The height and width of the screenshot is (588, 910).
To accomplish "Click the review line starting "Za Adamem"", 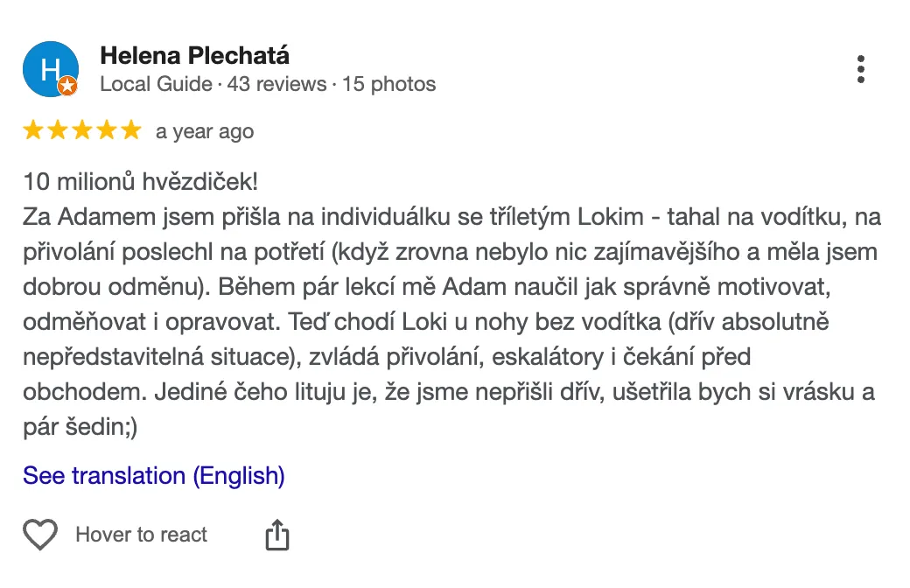I will [x=451, y=217].
